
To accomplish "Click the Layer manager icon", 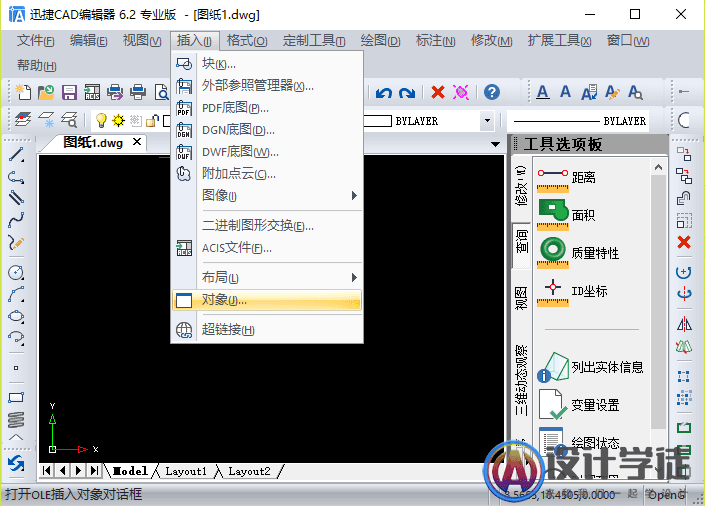I will click(x=23, y=120).
